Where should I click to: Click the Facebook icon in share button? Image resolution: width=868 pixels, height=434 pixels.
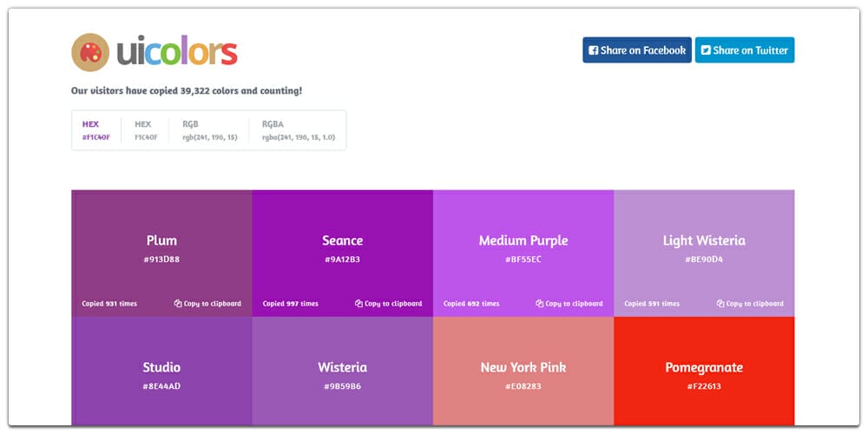click(x=593, y=50)
